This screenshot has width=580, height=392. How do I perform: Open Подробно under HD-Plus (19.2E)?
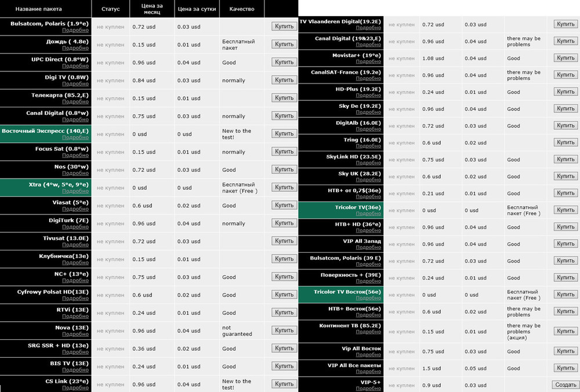coord(368,96)
